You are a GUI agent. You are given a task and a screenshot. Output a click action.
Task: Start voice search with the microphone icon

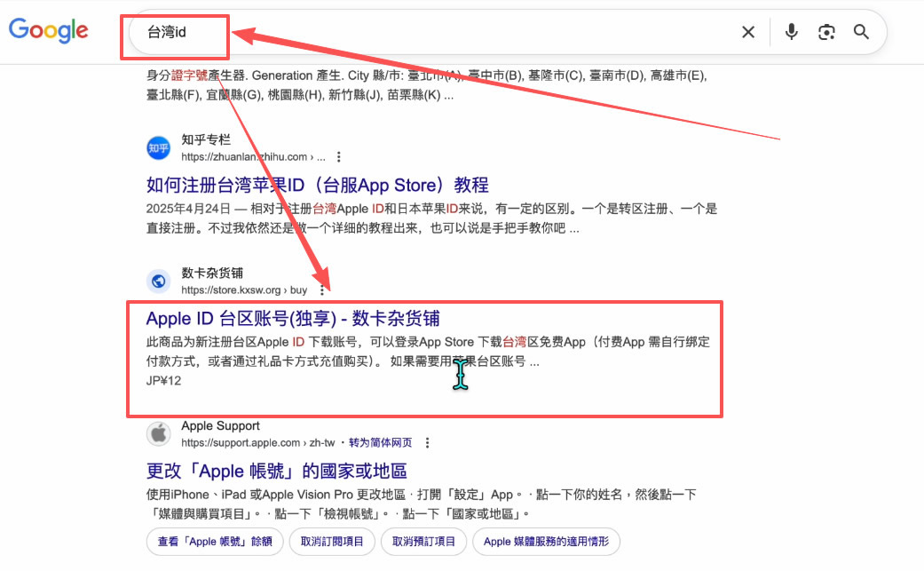tap(790, 31)
